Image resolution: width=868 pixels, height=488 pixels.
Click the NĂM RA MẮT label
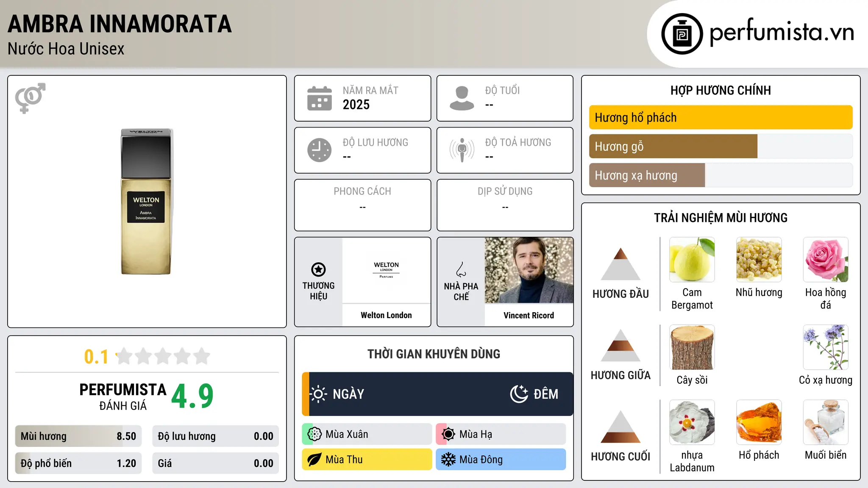(370, 90)
